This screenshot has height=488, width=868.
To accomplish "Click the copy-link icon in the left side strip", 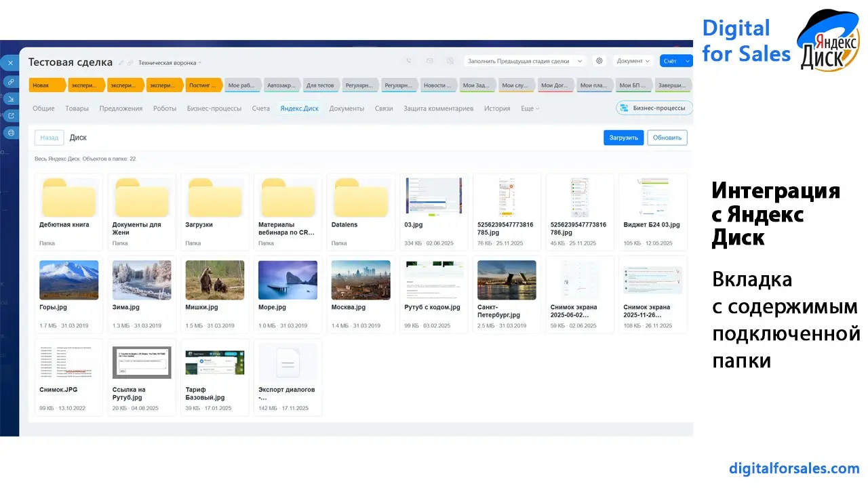I will (10, 82).
